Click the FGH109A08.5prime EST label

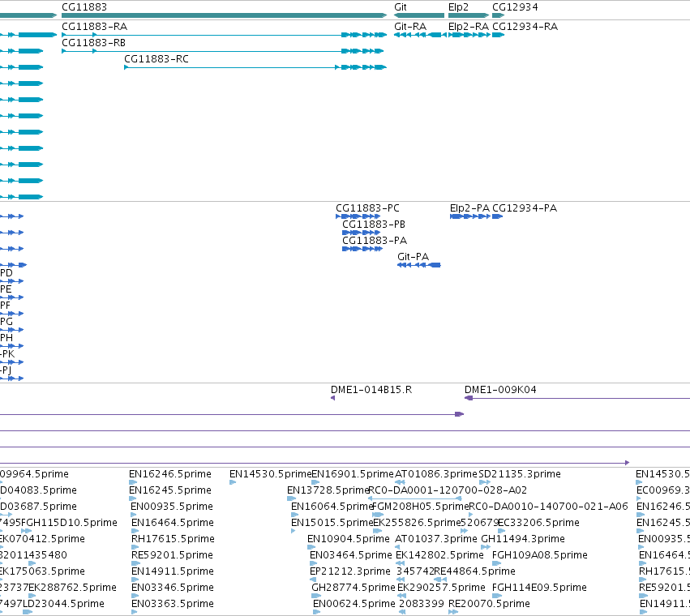click(539, 555)
